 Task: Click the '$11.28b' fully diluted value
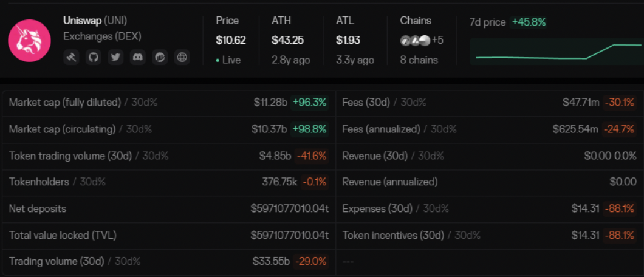pyautogui.click(x=270, y=103)
